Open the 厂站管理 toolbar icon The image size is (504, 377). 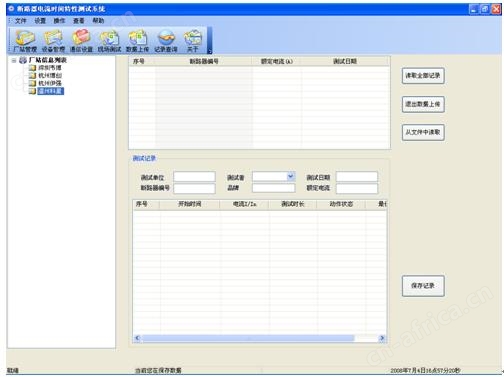pos(25,41)
